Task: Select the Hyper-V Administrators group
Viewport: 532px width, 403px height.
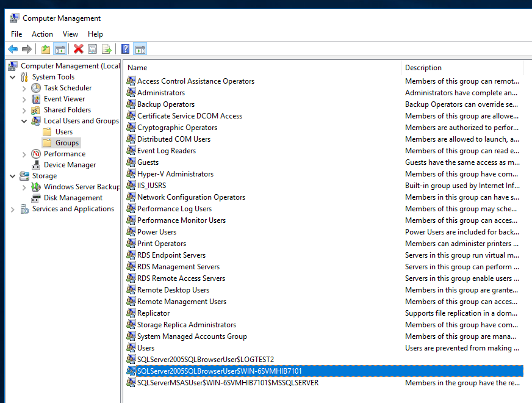Action: [x=176, y=174]
